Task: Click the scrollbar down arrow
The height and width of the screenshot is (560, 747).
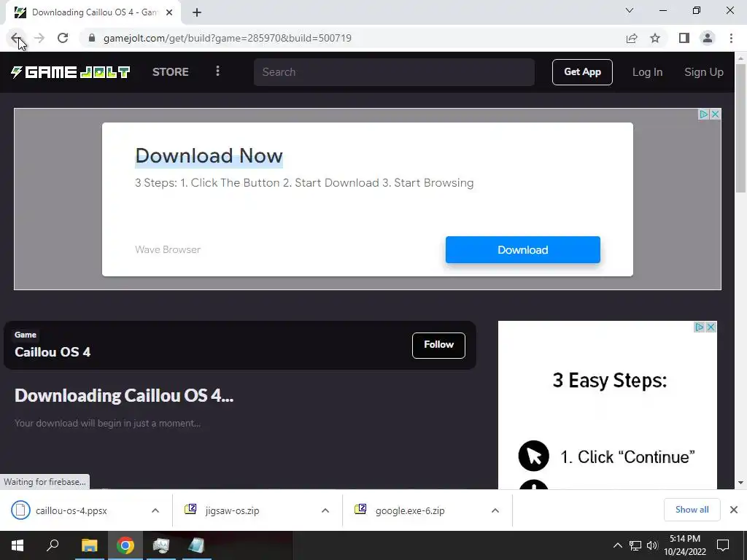Action: (x=740, y=483)
